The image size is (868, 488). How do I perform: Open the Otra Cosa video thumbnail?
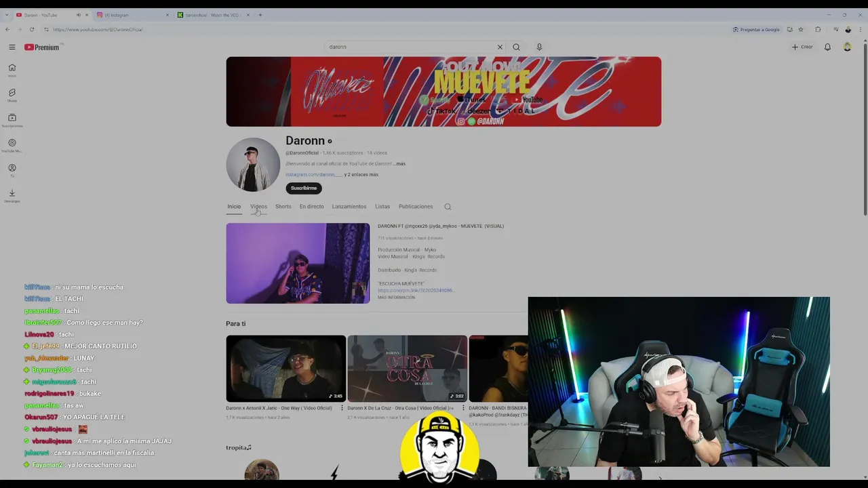pyautogui.click(x=407, y=368)
